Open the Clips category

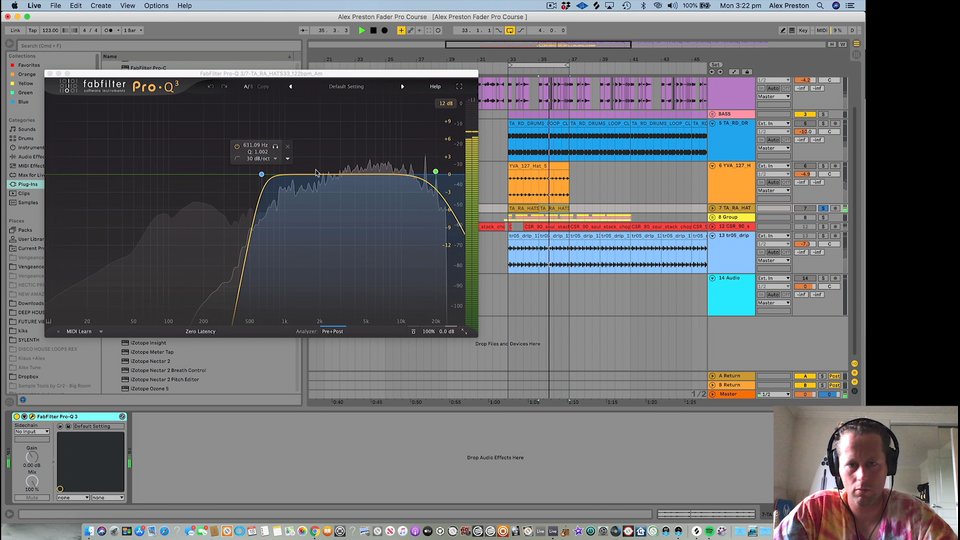[x=23, y=193]
